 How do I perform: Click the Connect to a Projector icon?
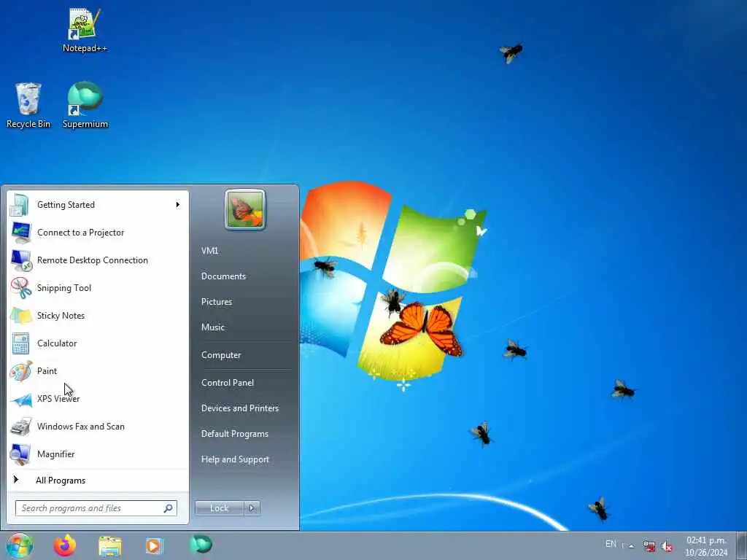pyautogui.click(x=20, y=233)
